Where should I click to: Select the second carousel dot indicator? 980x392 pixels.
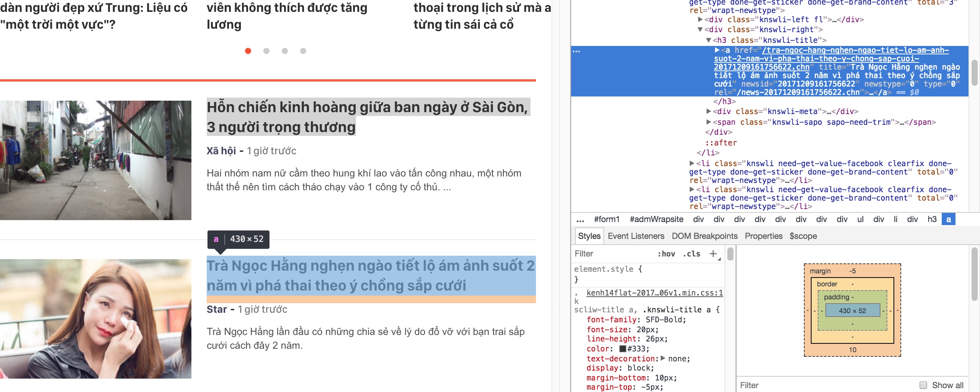pos(266,51)
